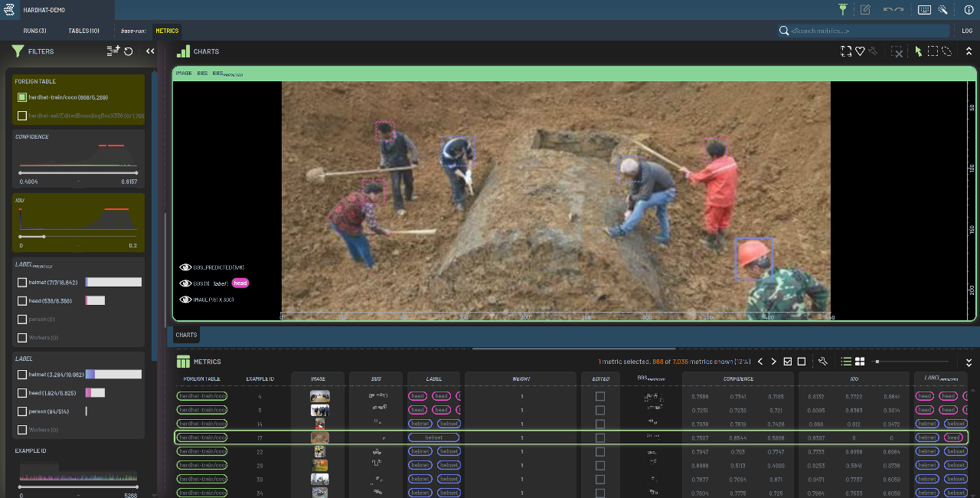Open the TABLES (10) tab
The width and height of the screenshot is (980, 498).
[x=83, y=31]
